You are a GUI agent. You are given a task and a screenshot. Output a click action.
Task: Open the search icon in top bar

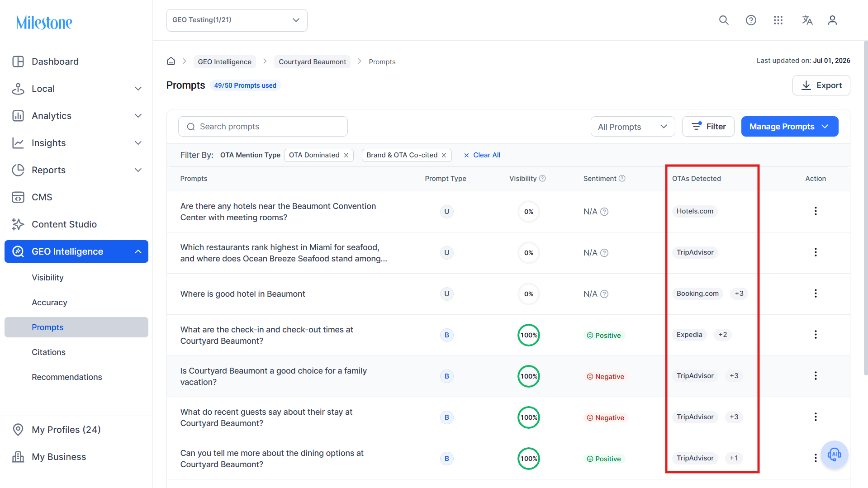pos(724,20)
